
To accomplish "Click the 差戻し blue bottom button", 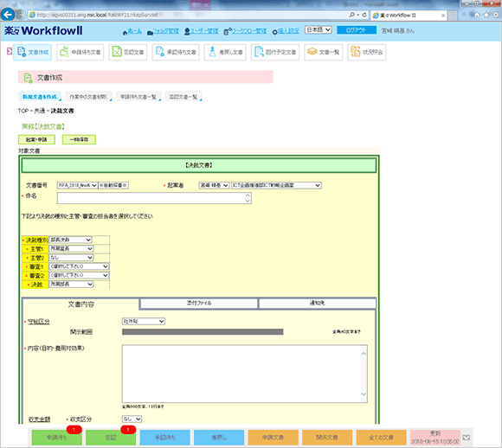I will [219, 438].
